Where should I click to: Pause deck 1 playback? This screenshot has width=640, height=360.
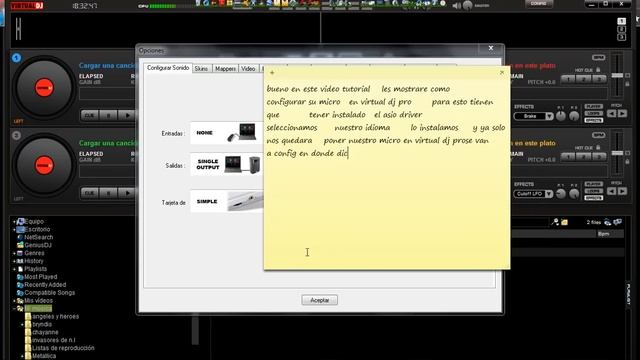pos(109,116)
